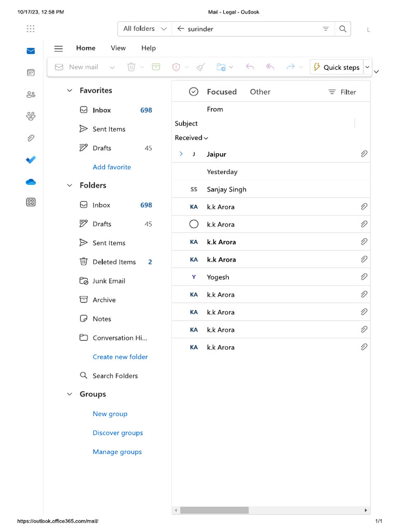The image size is (399, 532).
Task: Open the To Do checkmark app
Action: pyautogui.click(x=31, y=159)
